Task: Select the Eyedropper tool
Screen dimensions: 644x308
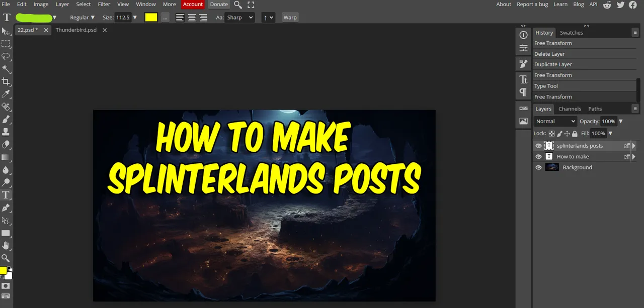Action: tap(6, 94)
